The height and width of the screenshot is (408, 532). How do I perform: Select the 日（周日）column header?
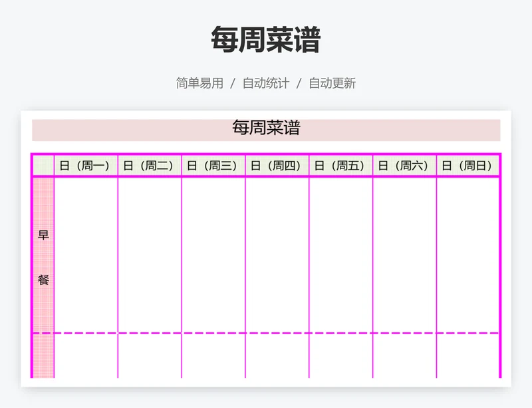pos(467,166)
